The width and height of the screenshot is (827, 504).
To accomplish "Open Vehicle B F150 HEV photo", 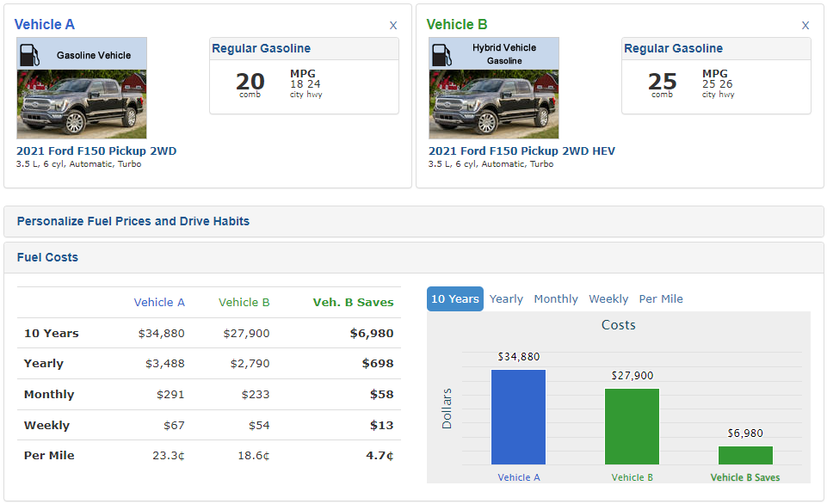I will (493, 104).
